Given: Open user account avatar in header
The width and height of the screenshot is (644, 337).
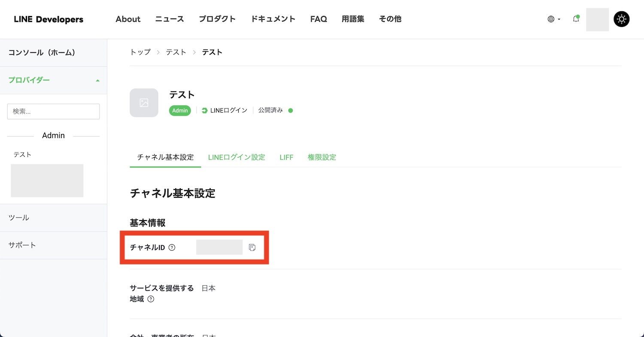Looking at the screenshot, I should point(597,19).
